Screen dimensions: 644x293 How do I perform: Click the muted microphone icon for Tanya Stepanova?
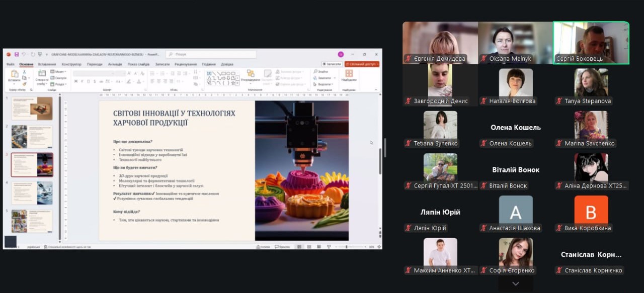point(559,101)
